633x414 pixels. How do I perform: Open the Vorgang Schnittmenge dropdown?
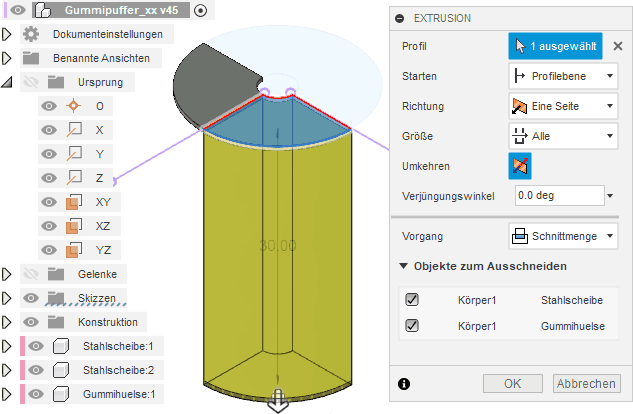point(562,237)
